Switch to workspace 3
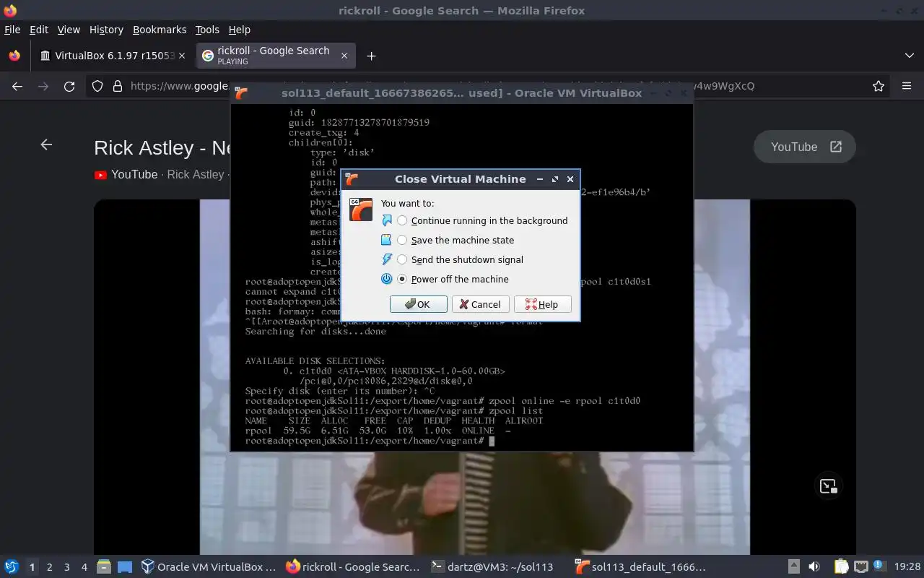Image resolution: width=924 pixels, height=578 pixels. pos(66,567)
